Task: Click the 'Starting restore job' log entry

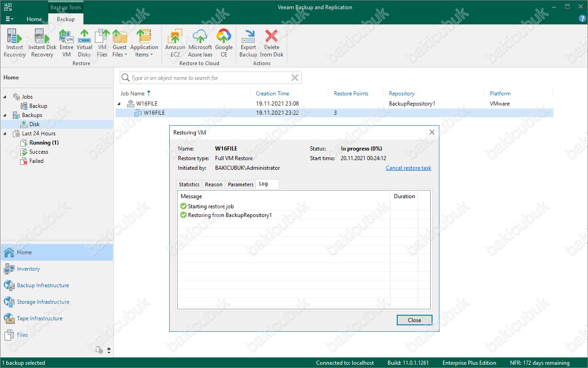Action: (x=211, y=206)
